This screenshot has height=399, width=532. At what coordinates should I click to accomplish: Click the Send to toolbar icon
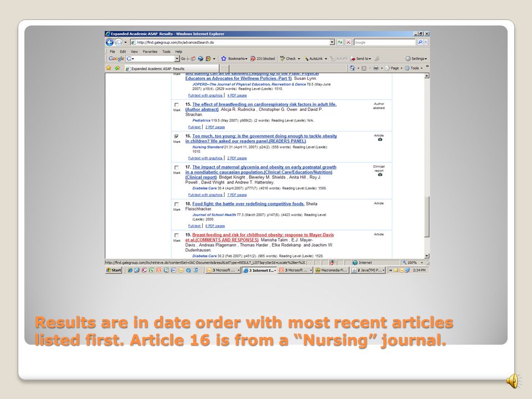tap(353, 59)
